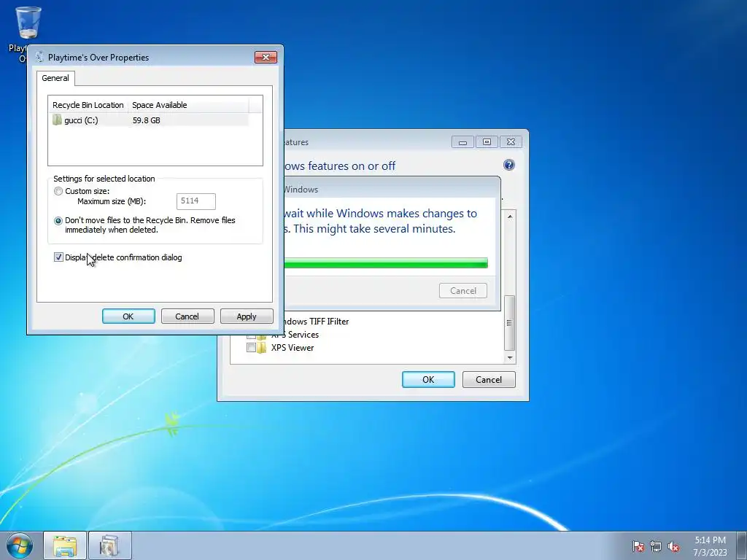747x560 pixels.
Task: Click the scroll down arrow in features list
Action: pyautogui.click(x=510, y=357)
